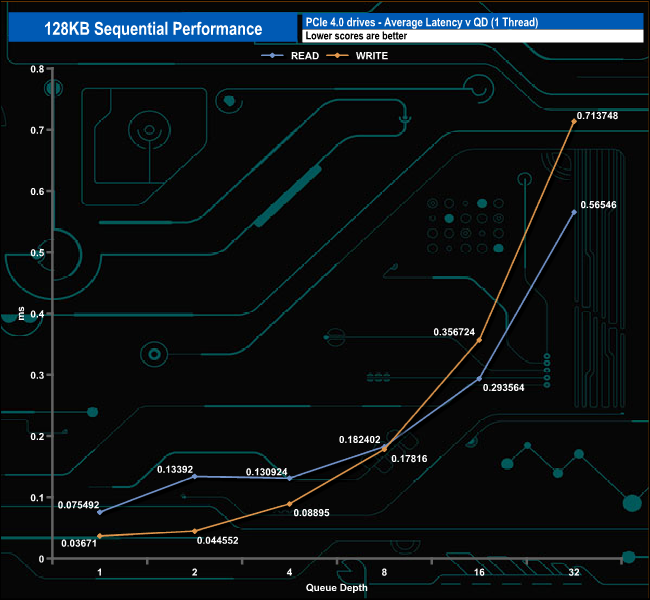Select the 0.075492 read data label
This screenshot has width=650, height=600.
click(78, 505)
